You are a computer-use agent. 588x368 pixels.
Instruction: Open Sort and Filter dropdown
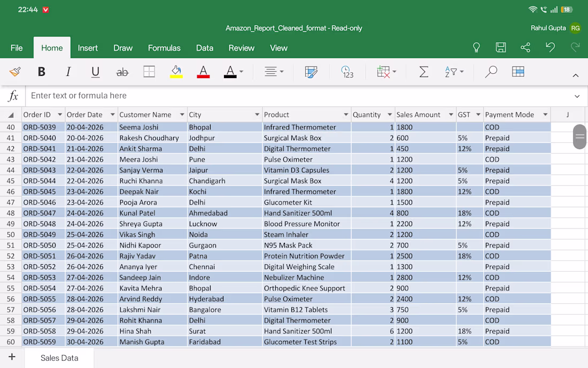(x=454, y=72)
